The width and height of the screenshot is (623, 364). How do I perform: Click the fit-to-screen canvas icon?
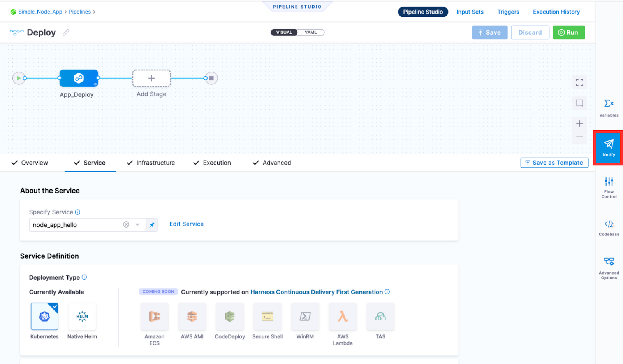click(x=579, y=82)
